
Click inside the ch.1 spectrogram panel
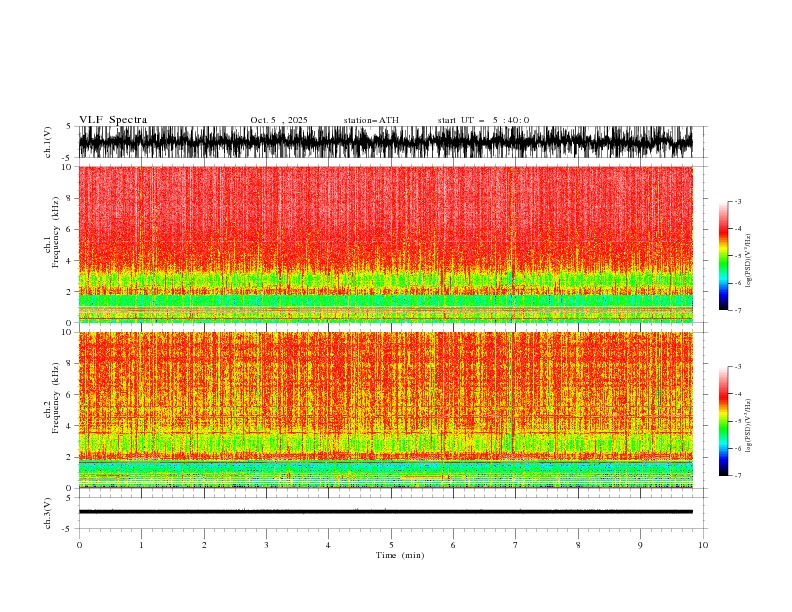pos(385,244)
